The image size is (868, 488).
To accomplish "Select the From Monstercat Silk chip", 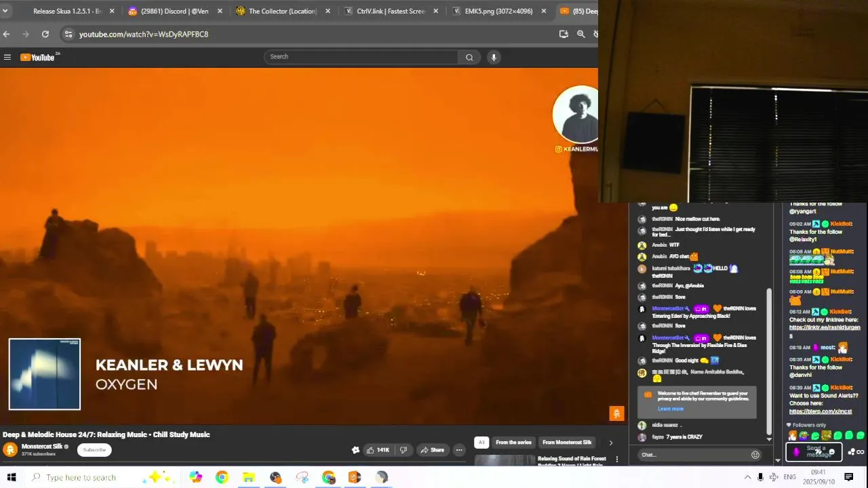I will [x=567, y=443].
